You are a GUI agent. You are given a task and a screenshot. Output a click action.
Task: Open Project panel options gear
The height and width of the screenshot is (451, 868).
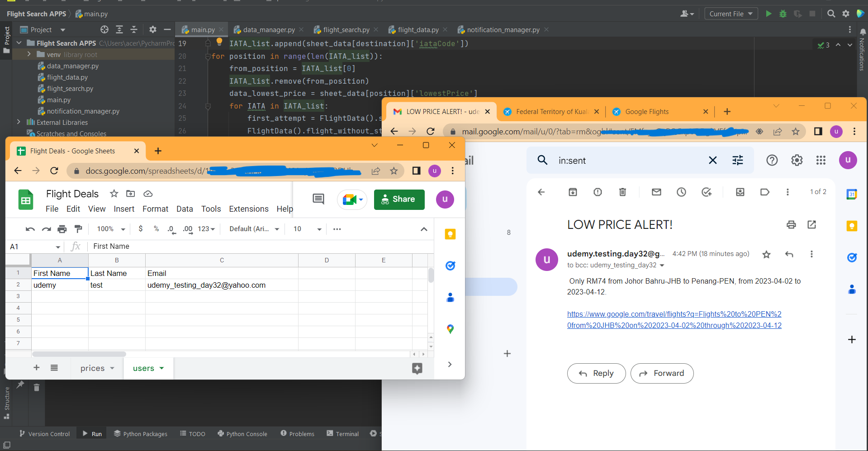coord(153,29)
